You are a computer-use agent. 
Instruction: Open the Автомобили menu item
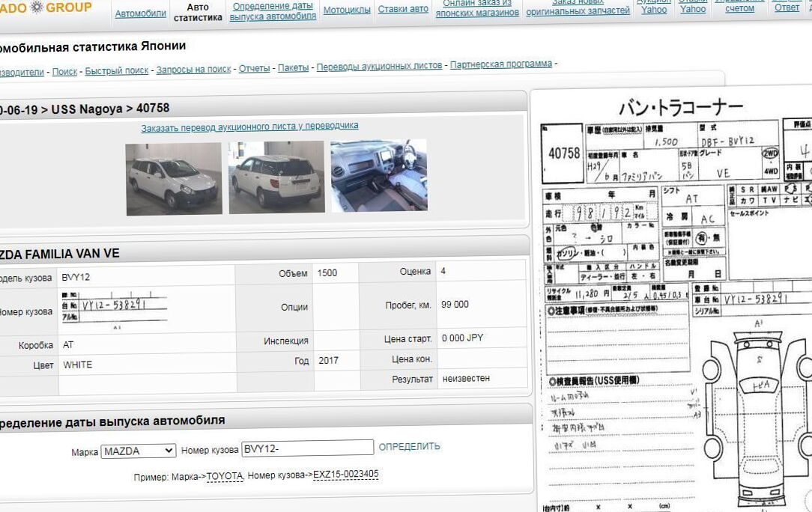point(141,13)
